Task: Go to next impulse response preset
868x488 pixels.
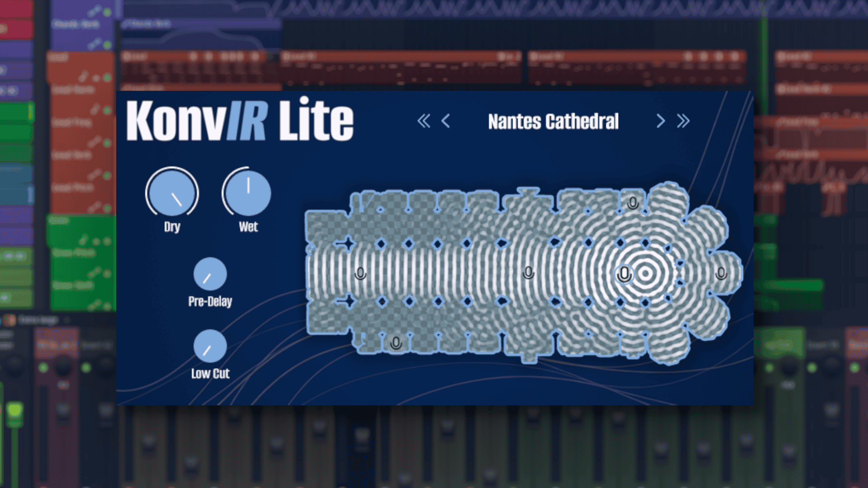Action: 660,121
